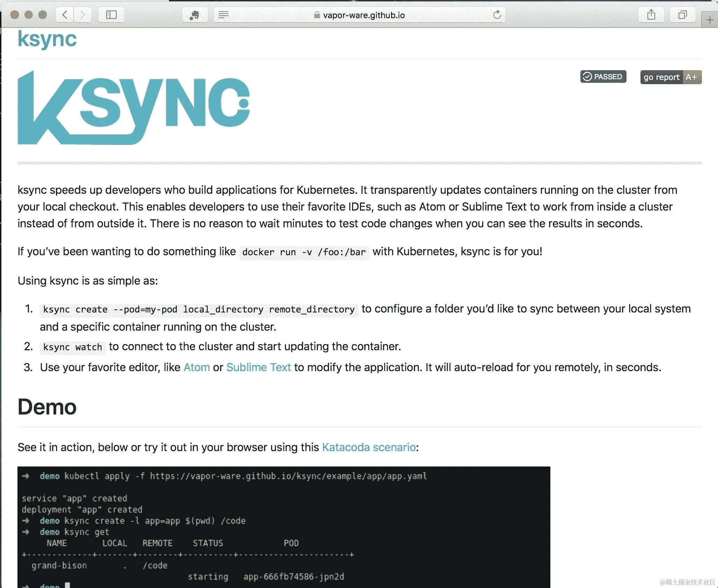Open a new tab with plus button
The height and width of the screenshot is (588, 718).
pyautogui.click(x=710, y=20)
